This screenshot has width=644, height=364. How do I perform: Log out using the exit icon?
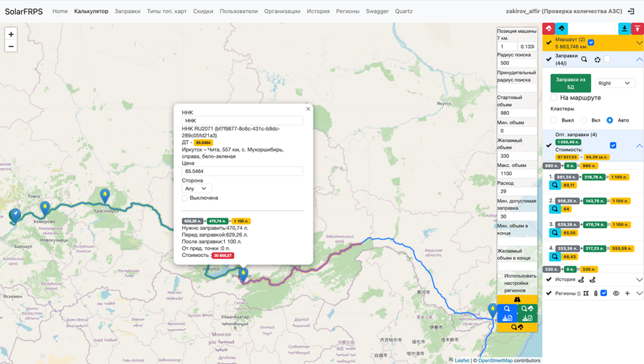tap(631, 11)
